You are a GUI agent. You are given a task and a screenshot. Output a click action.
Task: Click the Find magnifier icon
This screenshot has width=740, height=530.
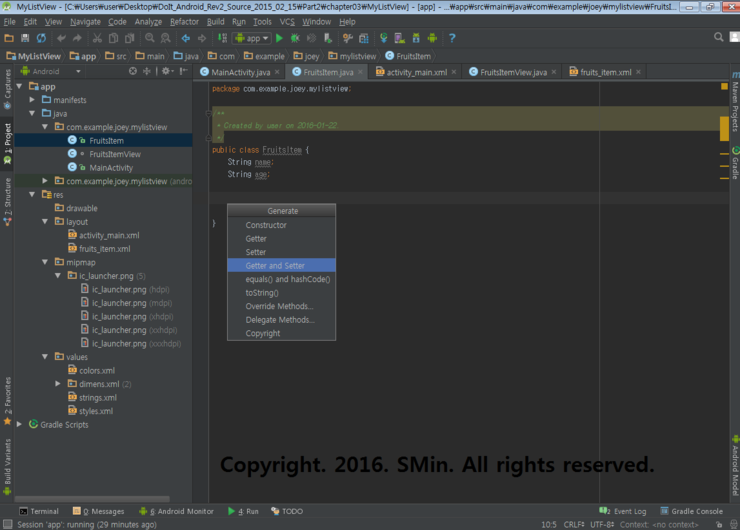(x=150, y=38)
